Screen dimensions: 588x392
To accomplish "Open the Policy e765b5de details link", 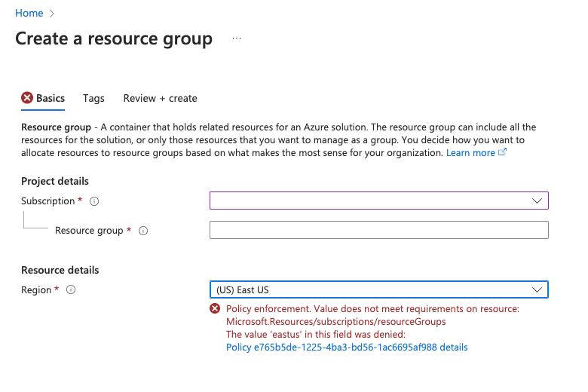I will coord(347,348).
